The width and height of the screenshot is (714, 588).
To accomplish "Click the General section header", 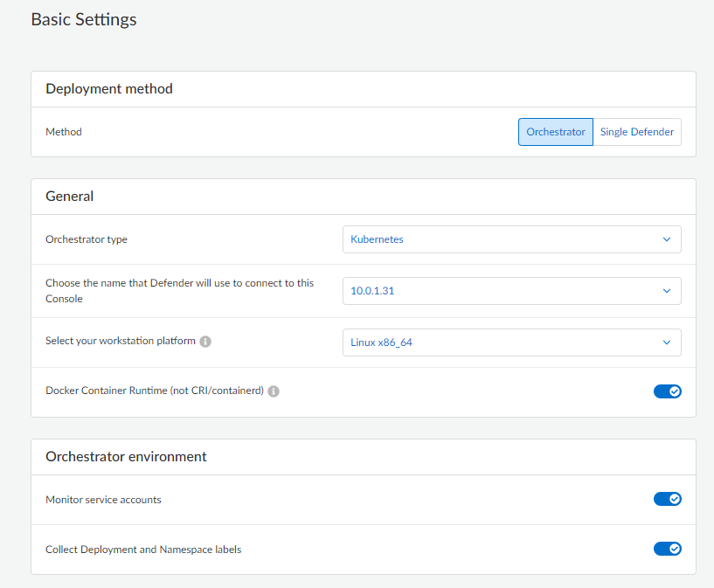I will [70, 197].
